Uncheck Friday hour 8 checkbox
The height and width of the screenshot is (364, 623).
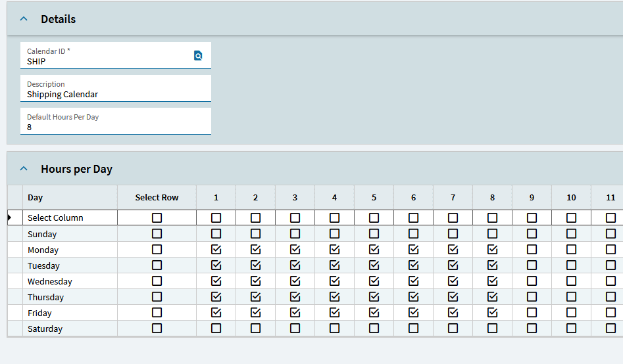click(x=492, y=313)
